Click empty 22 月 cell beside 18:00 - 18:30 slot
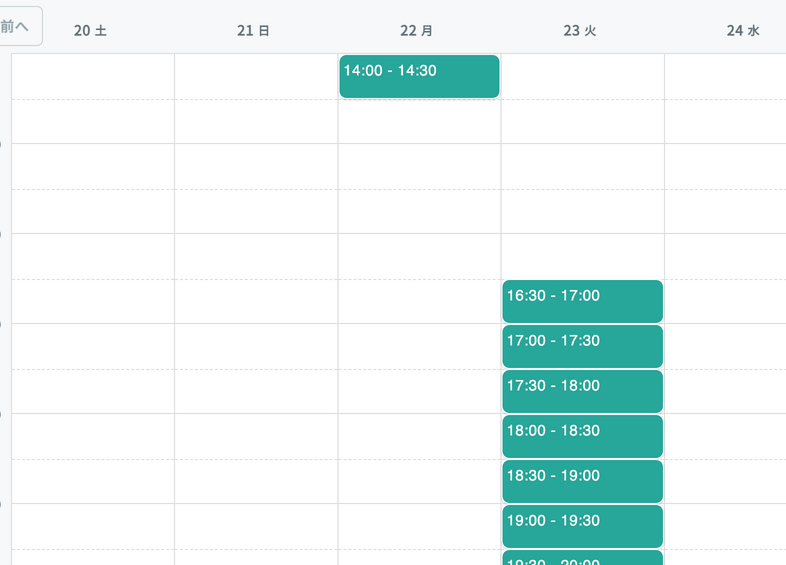786x565 pixels. coord(419,436)
